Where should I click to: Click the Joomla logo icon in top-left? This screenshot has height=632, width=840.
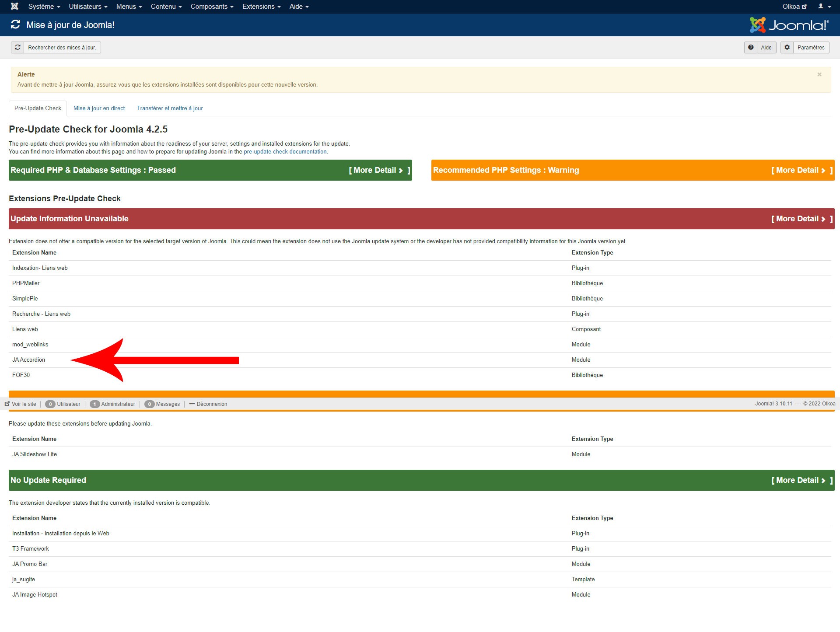point(14,6)
